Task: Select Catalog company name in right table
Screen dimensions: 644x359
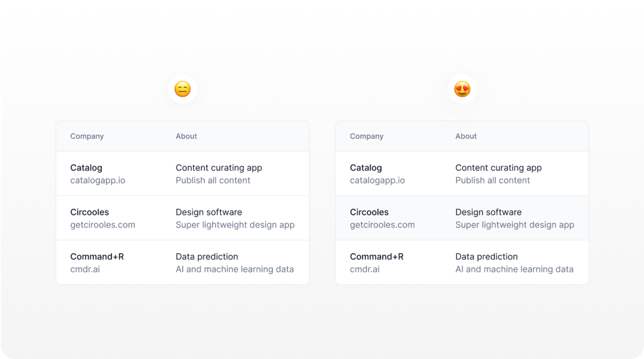Action: point(366,168)
